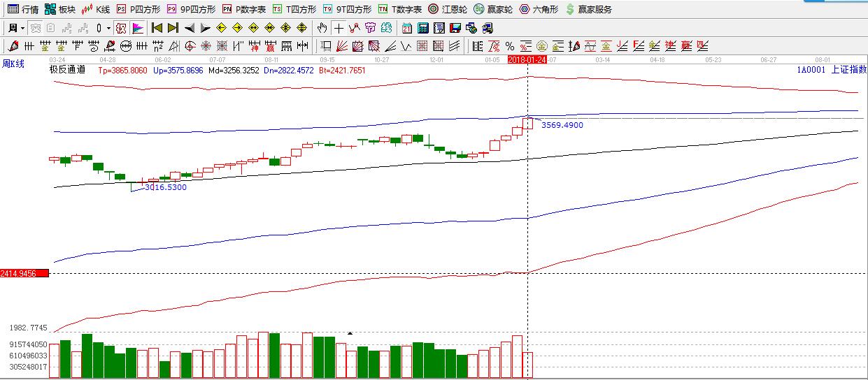Select the red pencil drawing tool
The width and height of the screenshot is (868, 380).
[x=13, y=46]
